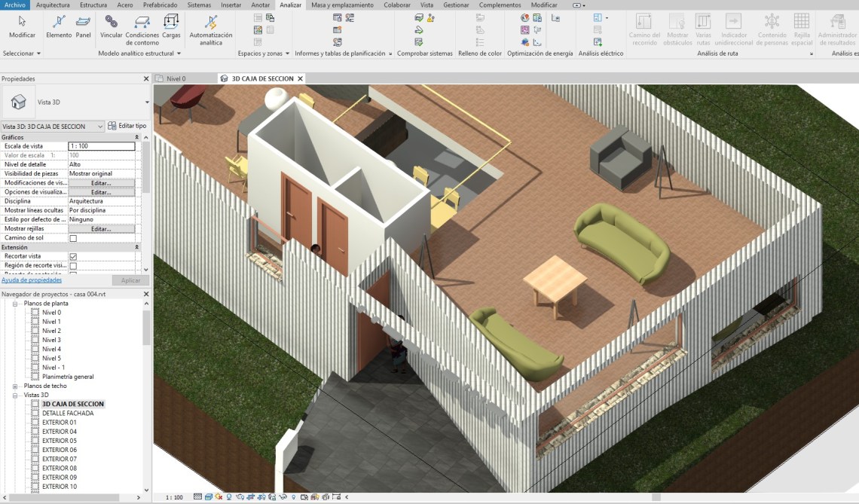
Task: Open the Arquitectura ribbon tab
Action: pos(53,5)
